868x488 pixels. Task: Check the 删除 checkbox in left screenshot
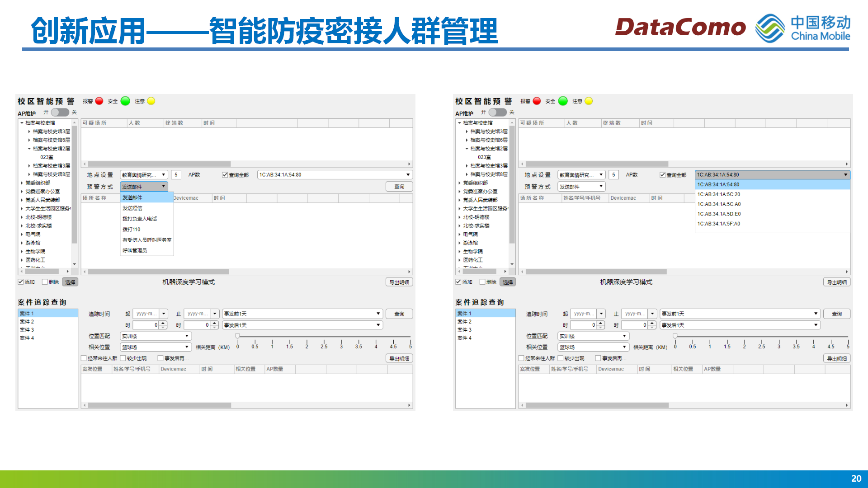click(x=45, y=282)
